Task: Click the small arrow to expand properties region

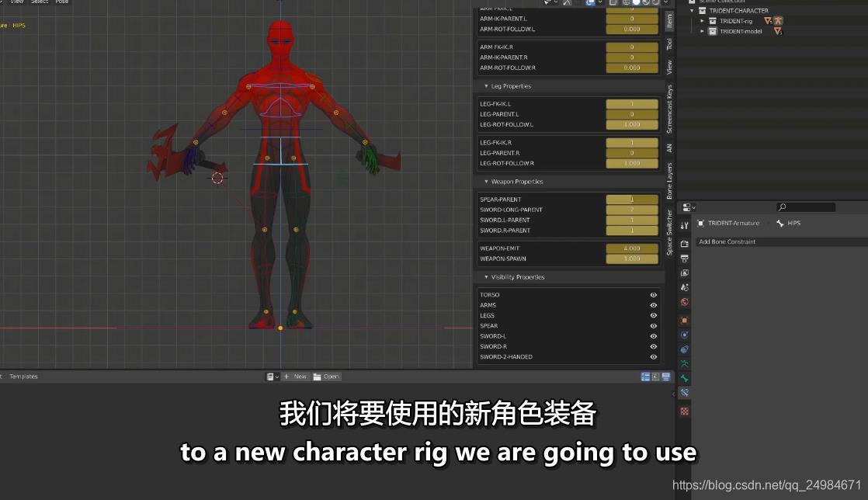Action: 673,394
